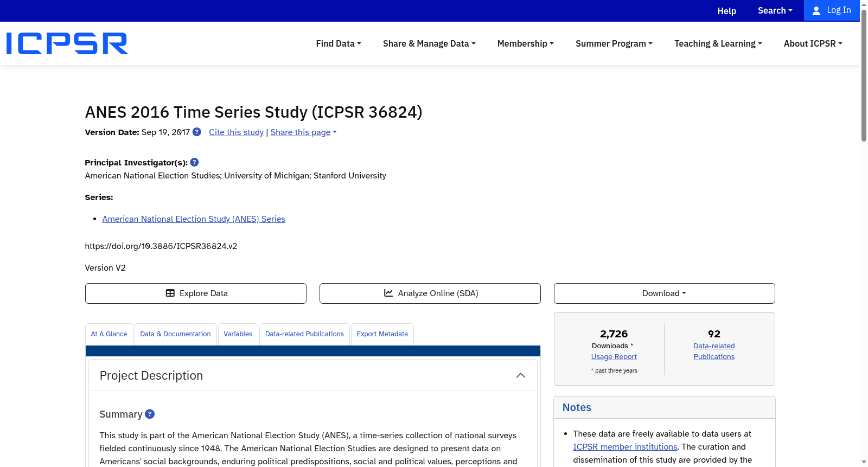Expand the Share this page dropdown

click(x=304, y=132)
